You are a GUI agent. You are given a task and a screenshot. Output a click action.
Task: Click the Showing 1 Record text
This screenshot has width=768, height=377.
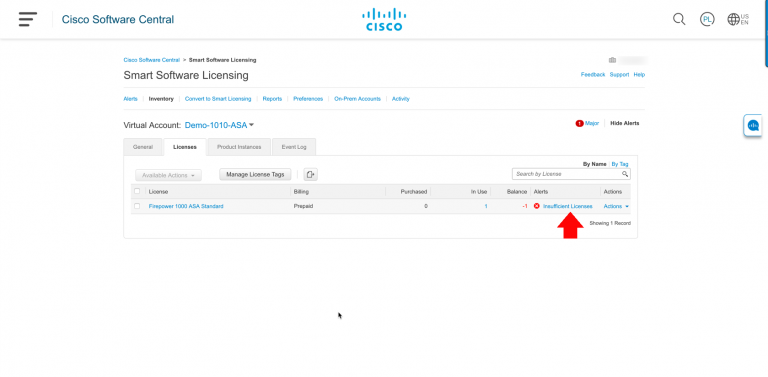pyautogui.click(x=610, y=223)
